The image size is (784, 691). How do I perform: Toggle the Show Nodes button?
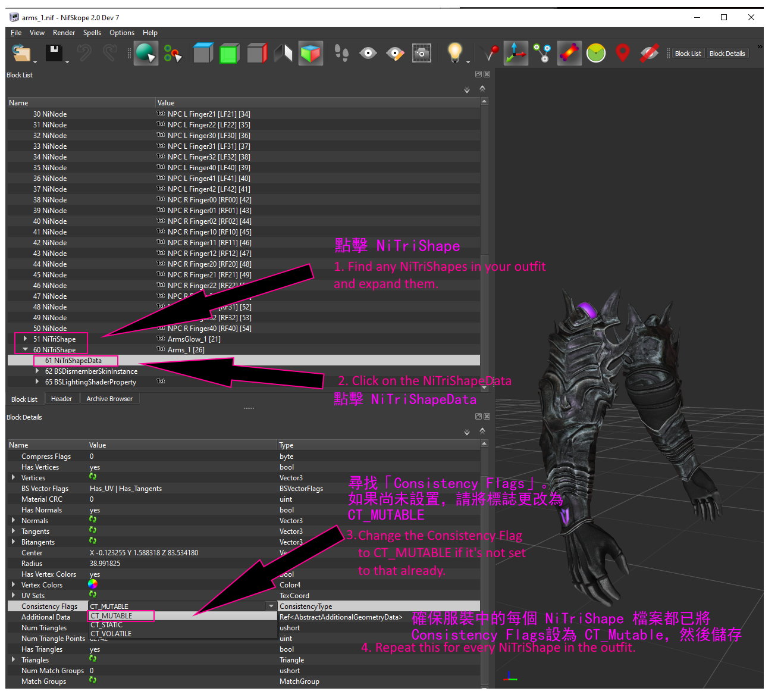[x=542, y=54]
